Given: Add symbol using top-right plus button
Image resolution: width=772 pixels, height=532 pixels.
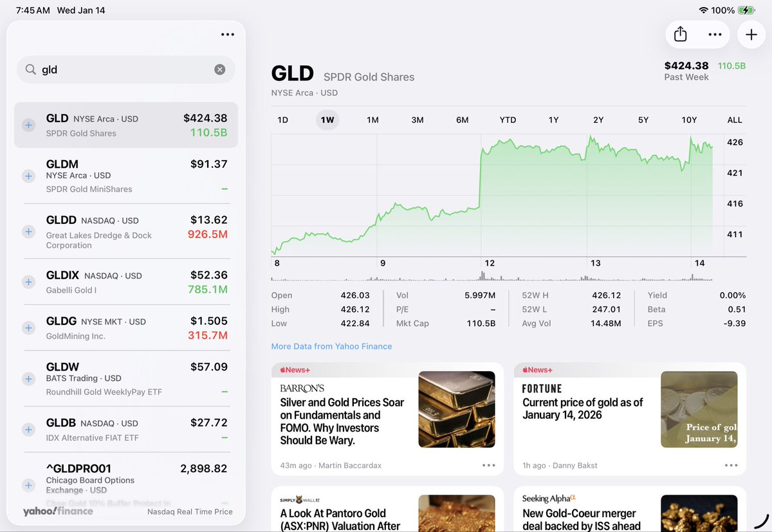Looking at the screenshot, I should tap(751, 35).
